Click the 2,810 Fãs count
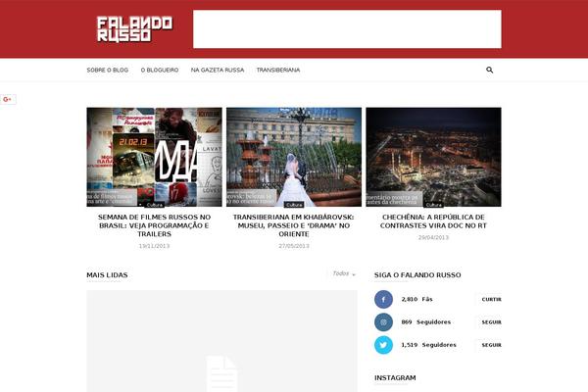The width and height of the screenshot is (588, 392). (x=416, y=299)
